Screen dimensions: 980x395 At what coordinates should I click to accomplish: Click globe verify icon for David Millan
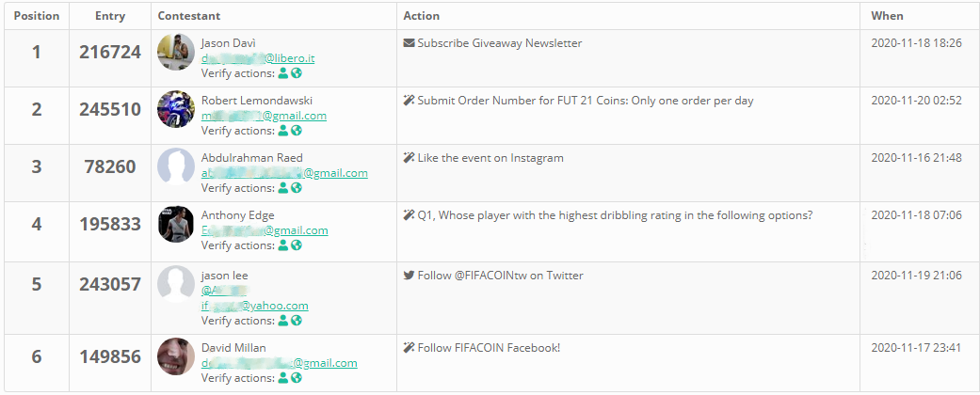(x=297, y=378)
